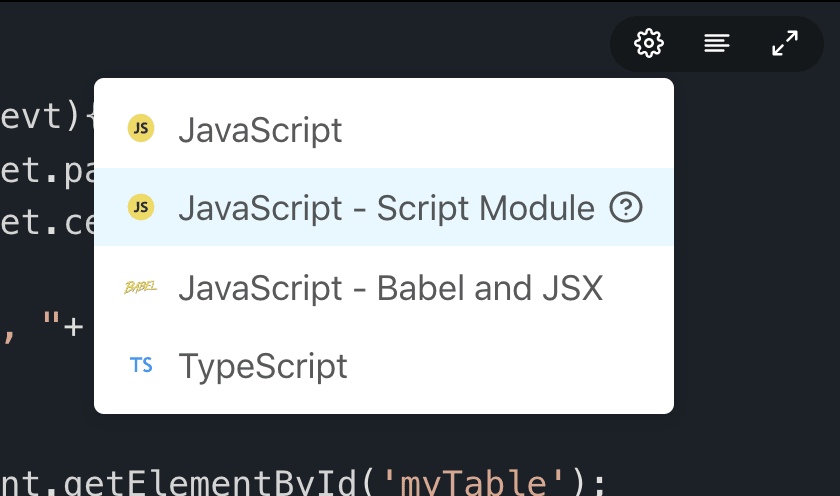Switch language to TypeScript

click(384, 366)
